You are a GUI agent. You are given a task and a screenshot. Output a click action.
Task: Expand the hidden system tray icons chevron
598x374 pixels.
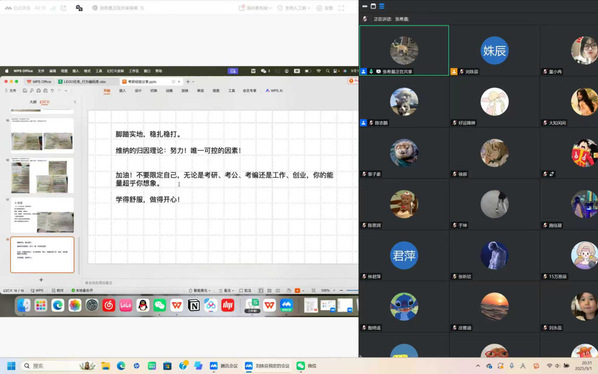478,366
